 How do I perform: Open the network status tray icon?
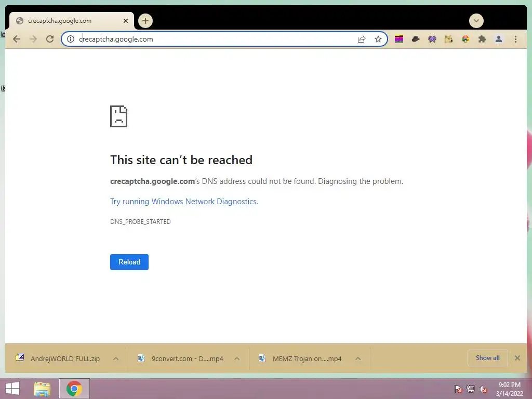471,389
